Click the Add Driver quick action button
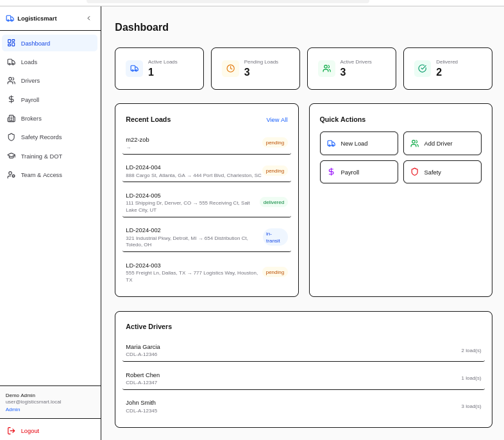Viewport: 504px width, 440px height. [x=442, y=143]
